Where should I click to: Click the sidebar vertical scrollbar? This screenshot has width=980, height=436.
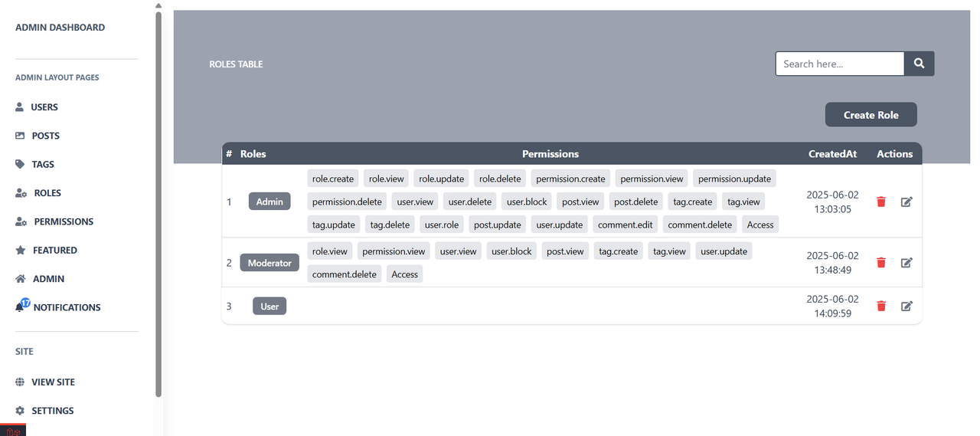(158, 203)
